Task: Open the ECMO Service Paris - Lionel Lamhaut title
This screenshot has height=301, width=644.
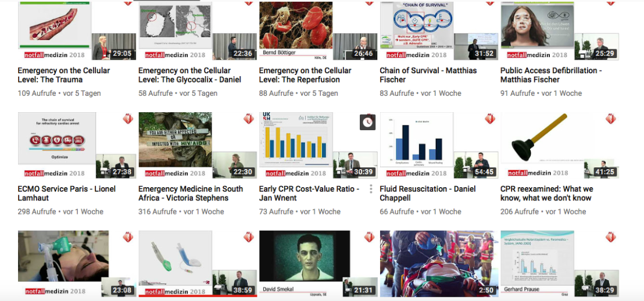Action: [66, 193]
